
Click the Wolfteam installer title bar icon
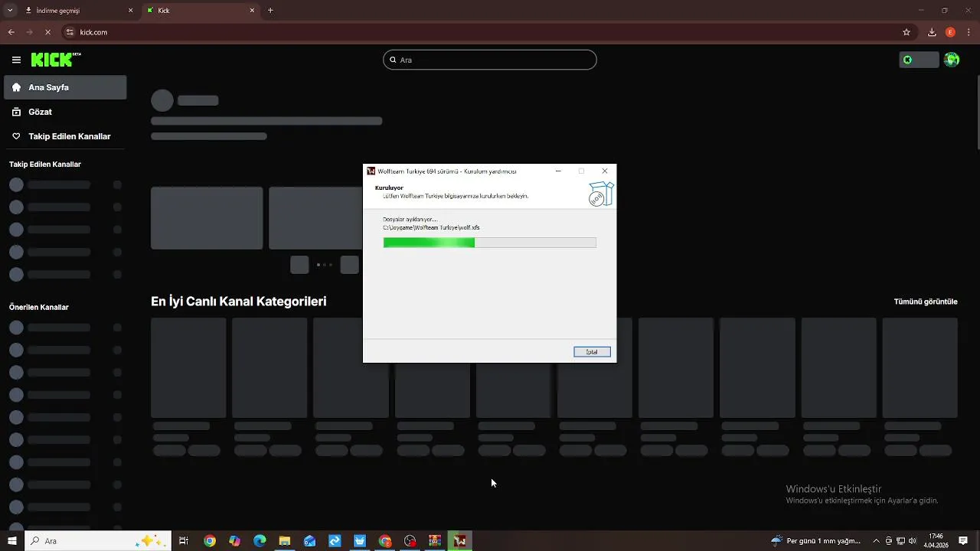pyautogui.click(x=371, y=171)
